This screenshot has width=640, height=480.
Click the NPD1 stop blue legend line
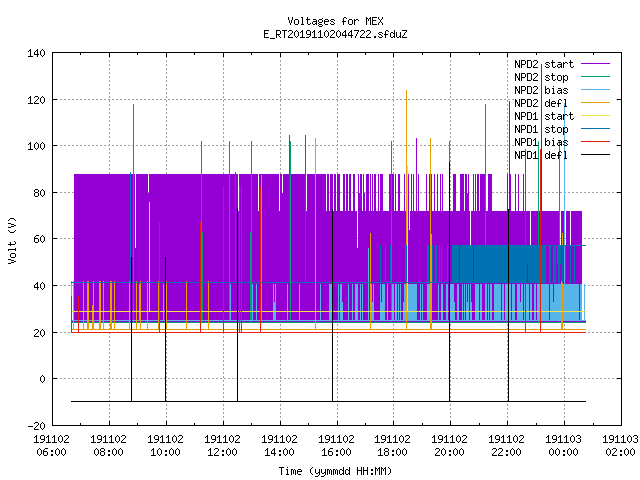point(595,129)
